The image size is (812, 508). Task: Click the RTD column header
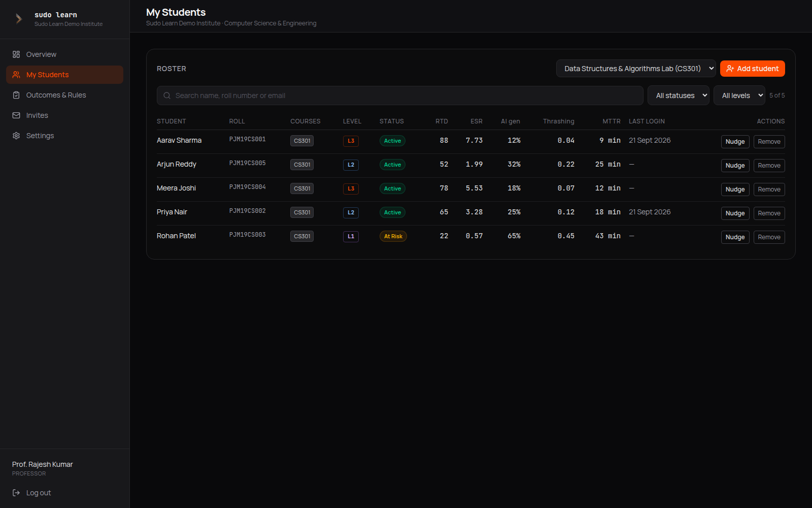(x=442, y=121)
